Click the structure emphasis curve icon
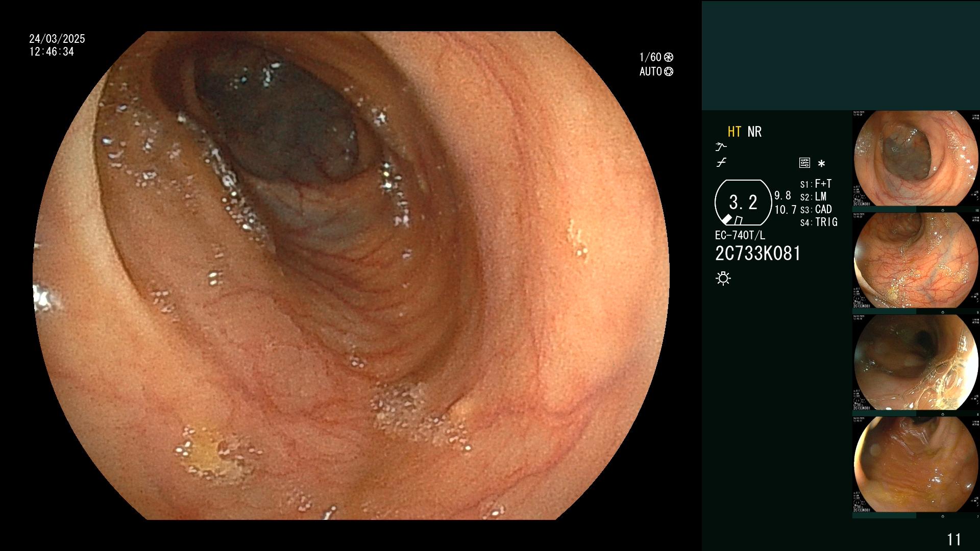980x551 pixels. (x=721, y=163)
